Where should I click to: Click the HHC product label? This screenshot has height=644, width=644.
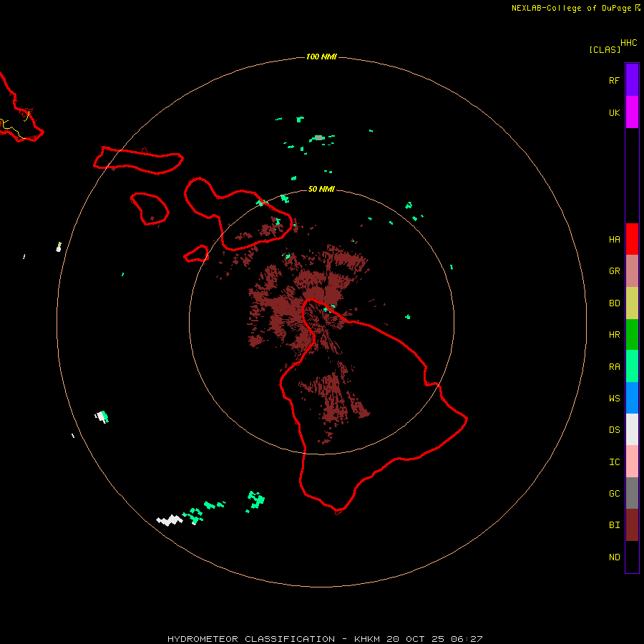pos(628,43)
